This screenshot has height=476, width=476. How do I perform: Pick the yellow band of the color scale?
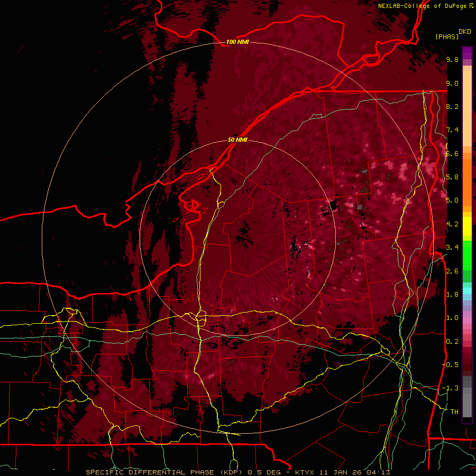click(x=467, y=226)
